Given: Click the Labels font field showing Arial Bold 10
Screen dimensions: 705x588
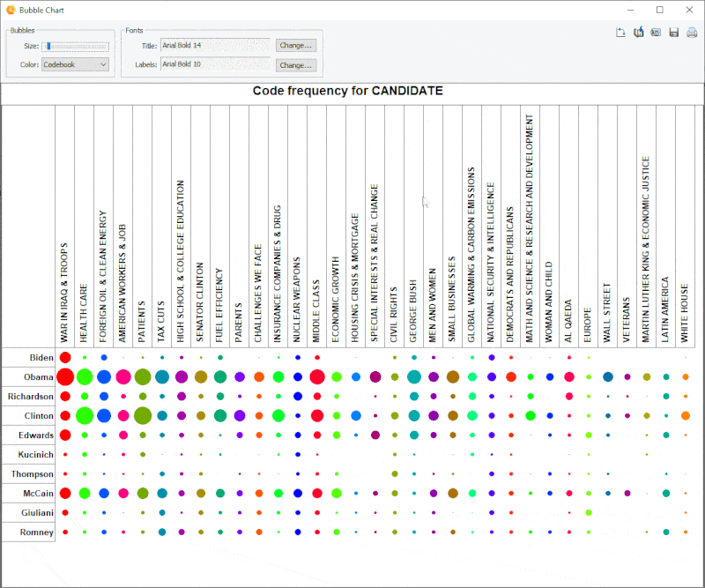Looking at the screenshot, I should (x=215, y=64).
